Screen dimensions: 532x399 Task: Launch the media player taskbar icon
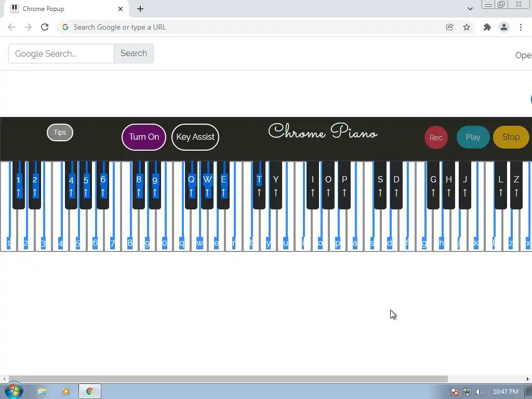(66, 392)
